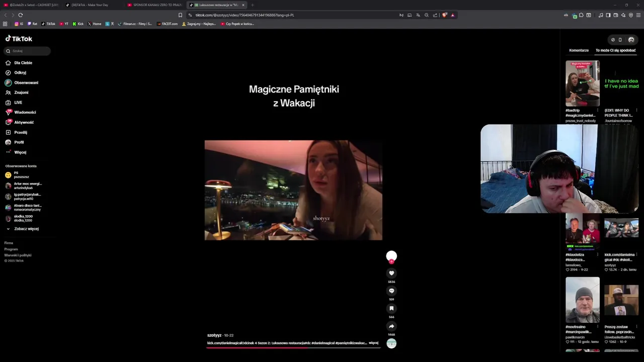Open Kick bookmark

click(78, 24)
